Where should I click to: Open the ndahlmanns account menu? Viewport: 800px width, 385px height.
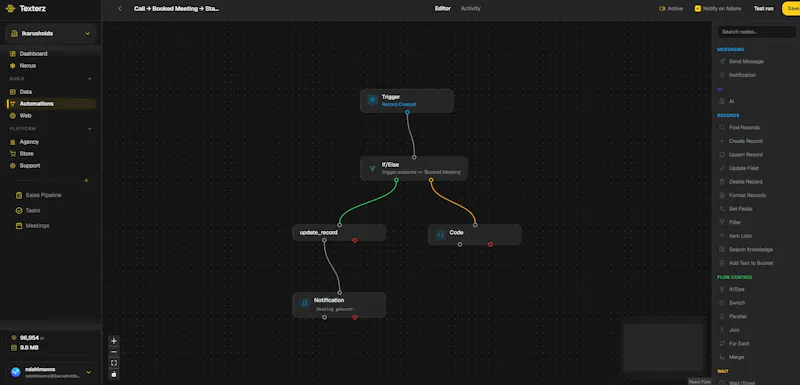51,372
